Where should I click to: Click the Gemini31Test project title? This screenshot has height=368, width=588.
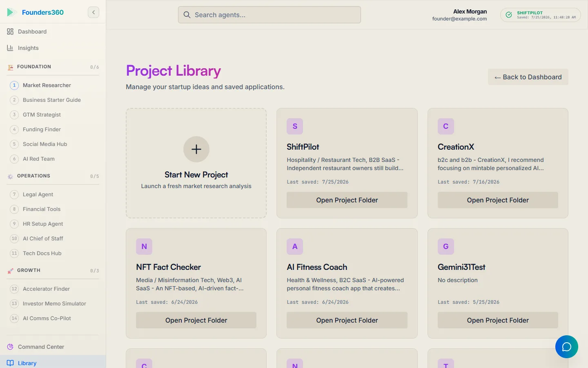pyautogui.click(x=461, y=267)
